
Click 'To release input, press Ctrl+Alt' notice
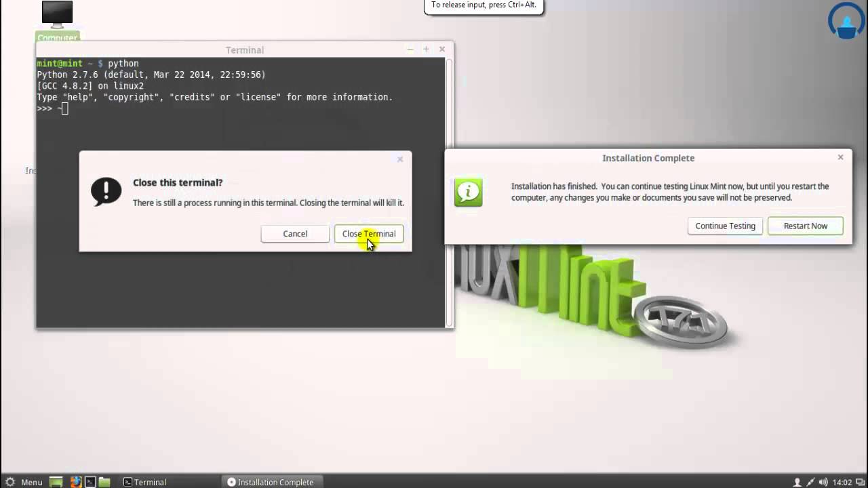484,5
